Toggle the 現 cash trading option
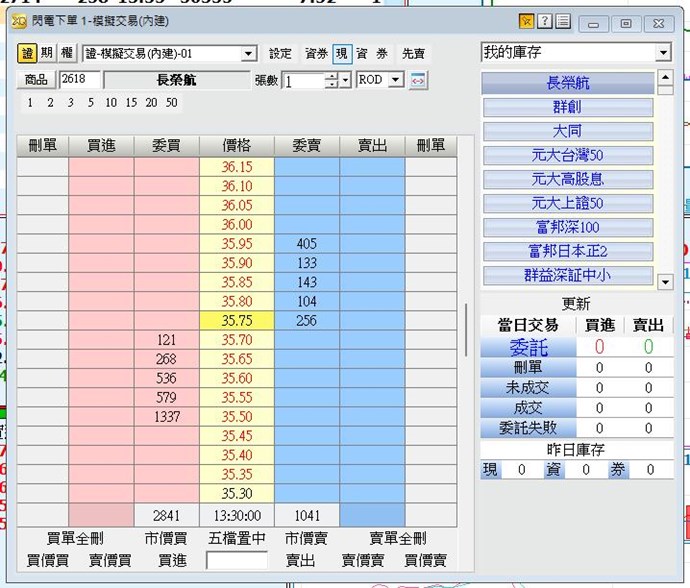 [x=342, y=54]
